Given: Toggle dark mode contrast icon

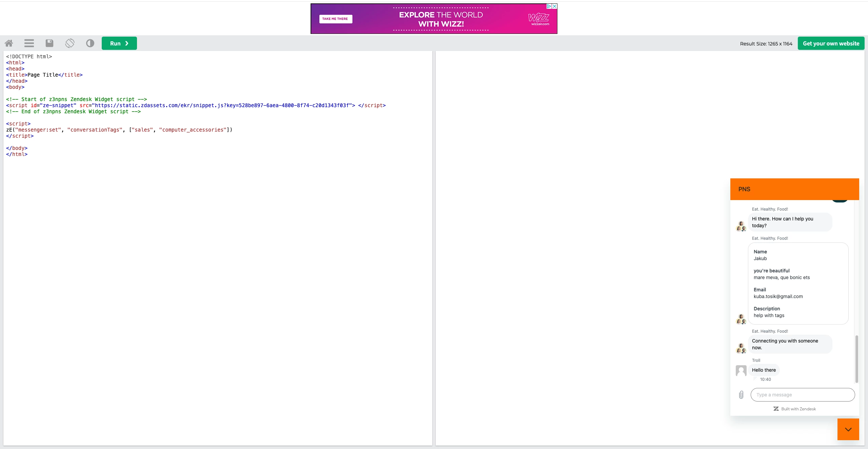Looking at the screenshot, I should (x=90, y=43).
